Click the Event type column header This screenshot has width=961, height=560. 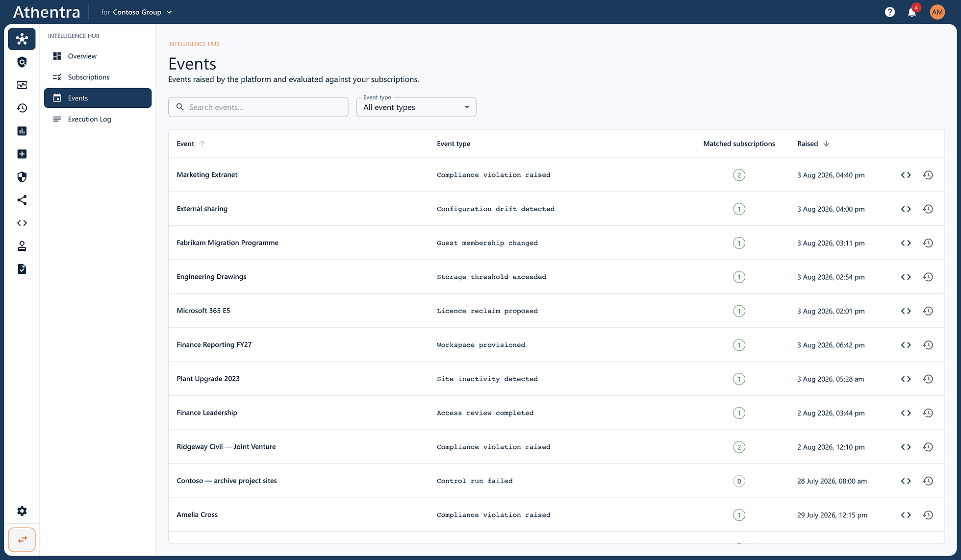[454, 144]
